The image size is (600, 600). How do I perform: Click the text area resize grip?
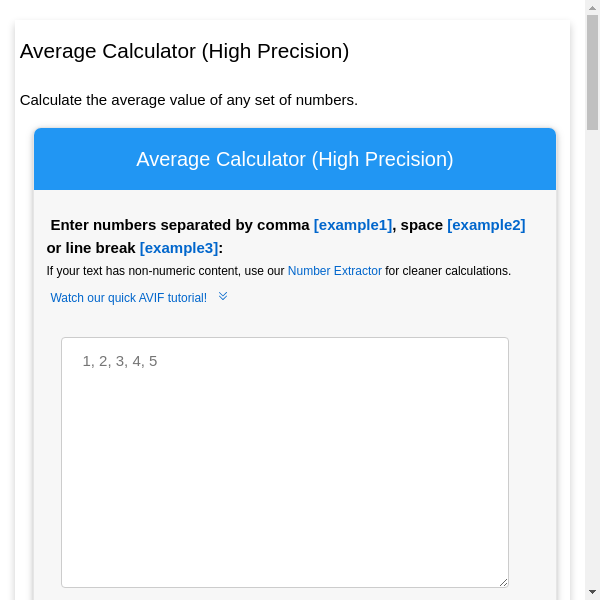(503, 582)
